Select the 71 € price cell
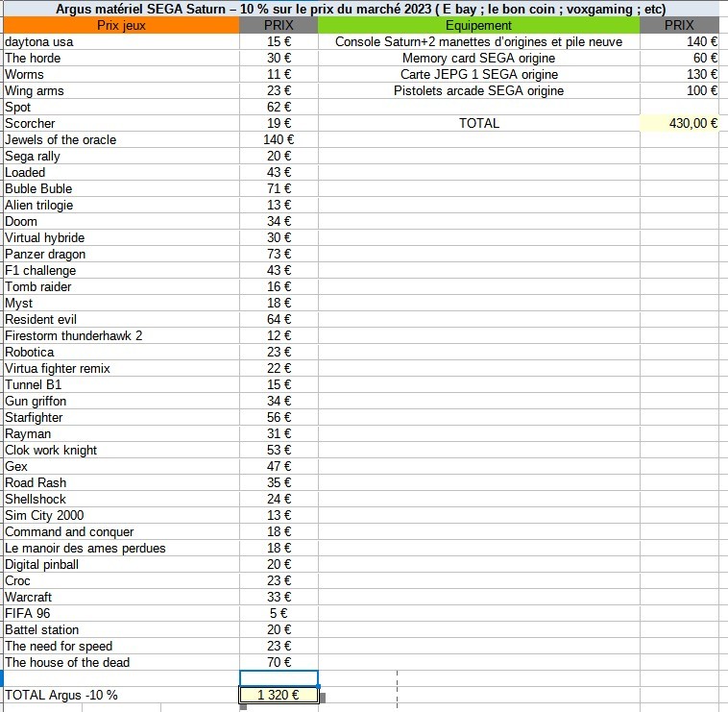Screen dimensions: 728x712 [279, 188]
